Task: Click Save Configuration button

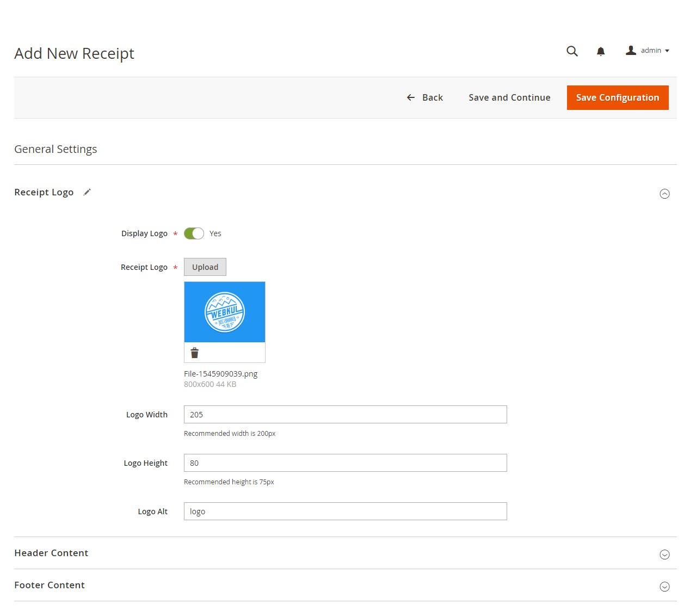Action: (x=618, y=97)
